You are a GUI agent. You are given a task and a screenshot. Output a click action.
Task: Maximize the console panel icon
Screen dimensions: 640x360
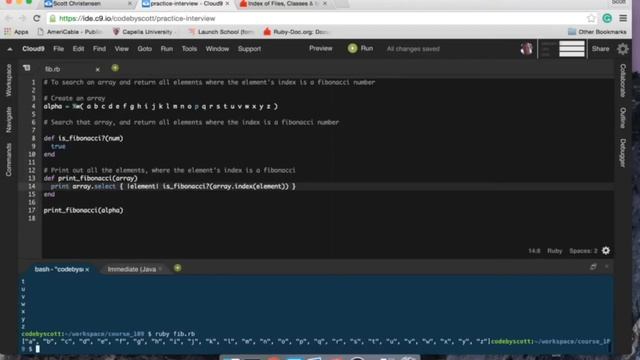[593, 267]
